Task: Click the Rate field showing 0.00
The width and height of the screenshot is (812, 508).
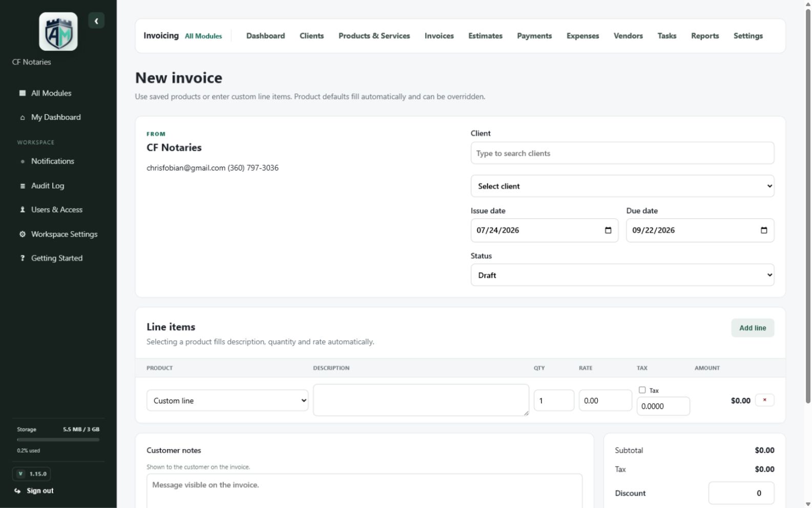Action: click(x=606, y=400)
